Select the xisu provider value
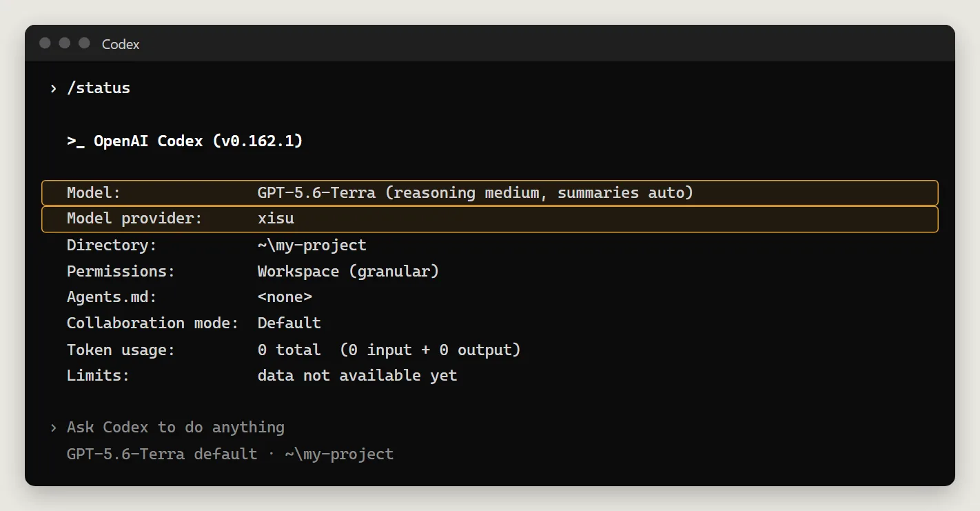This screenshot has width=980, height=511. coord(276,219)
